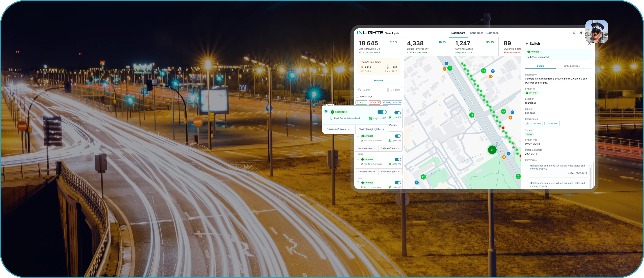The image size is (644, 278).
Task: Click the Assign Schedule button
Action: (392, 102)
